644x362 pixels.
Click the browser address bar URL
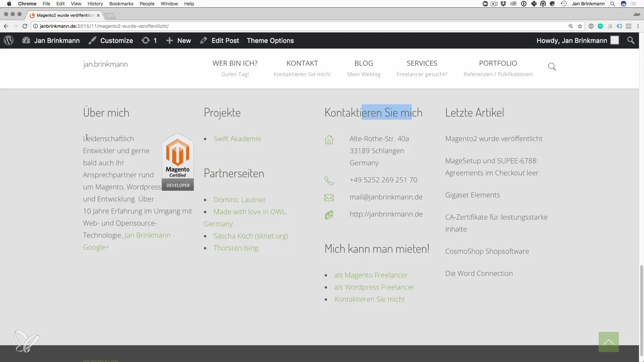[x=104, y=26]
